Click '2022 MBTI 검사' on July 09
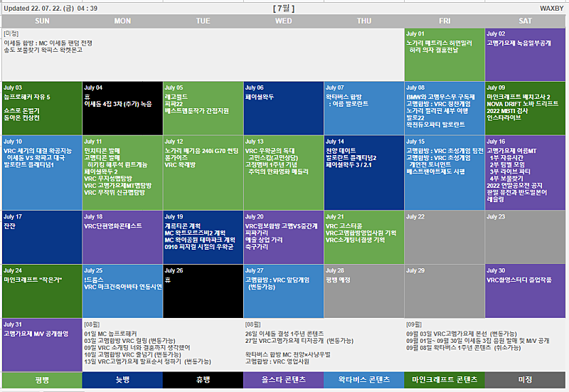 [x=507, y=111]
